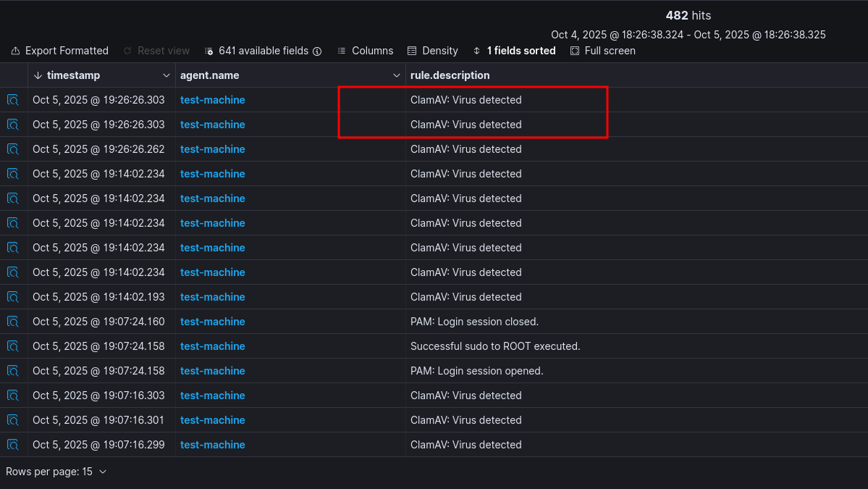Screen dimensions: 868x489
Task: Inspect the 'Successful sudo to ROOT executed' event
Action: pos(13,346)
